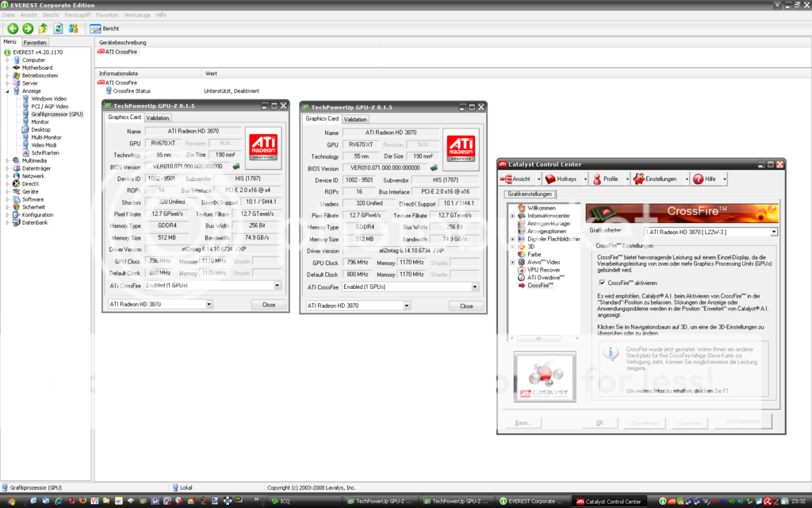Screen dimensions: 812x508
Task: Expand Avivo Video in the Catalyst tree
Action: [513, 262]
